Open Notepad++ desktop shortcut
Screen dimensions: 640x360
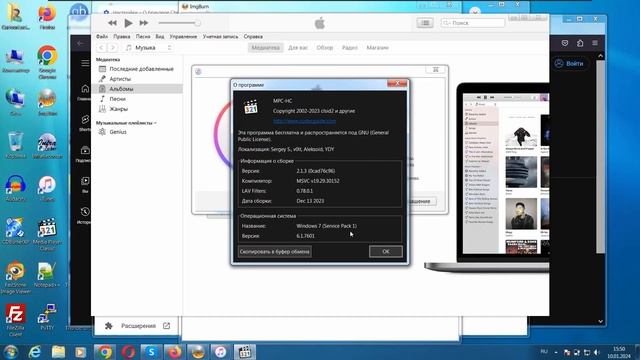pyautogui.click(x=47, y=275)
